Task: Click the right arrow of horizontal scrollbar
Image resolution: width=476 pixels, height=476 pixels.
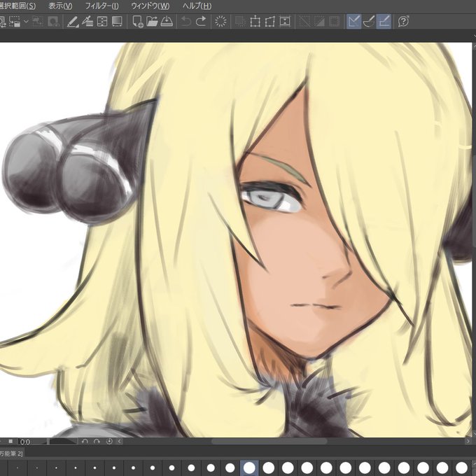Action: click(468, 442)
